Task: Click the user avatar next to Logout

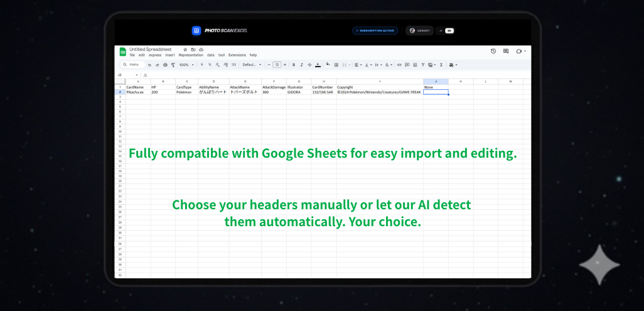Action: (x=412, y=30)
